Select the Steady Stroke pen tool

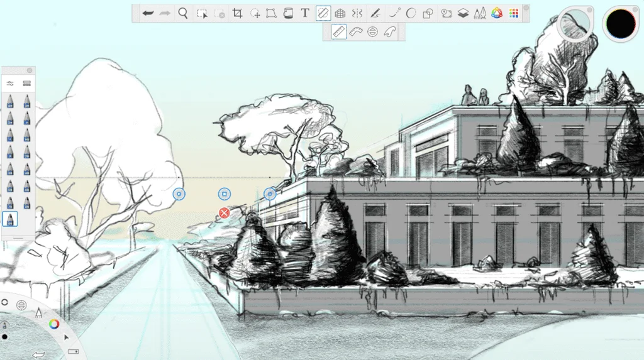(375, 13)
